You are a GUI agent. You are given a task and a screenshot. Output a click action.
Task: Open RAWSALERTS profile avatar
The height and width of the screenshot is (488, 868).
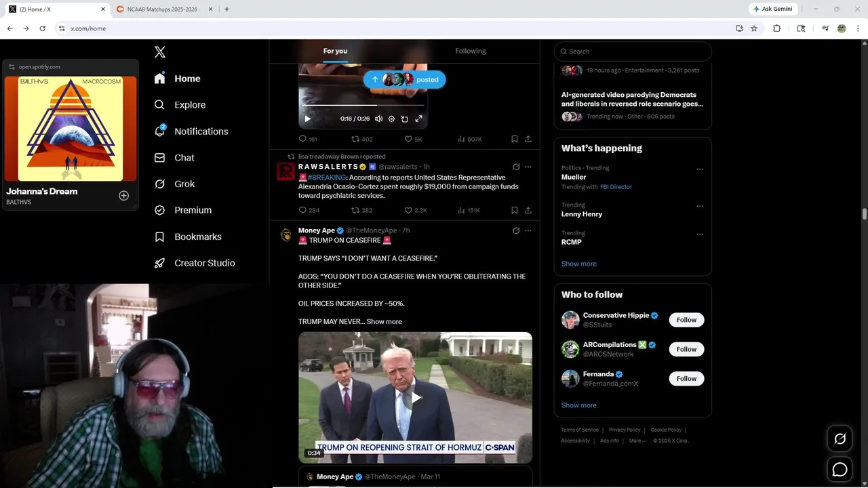[x=285, y=171]
